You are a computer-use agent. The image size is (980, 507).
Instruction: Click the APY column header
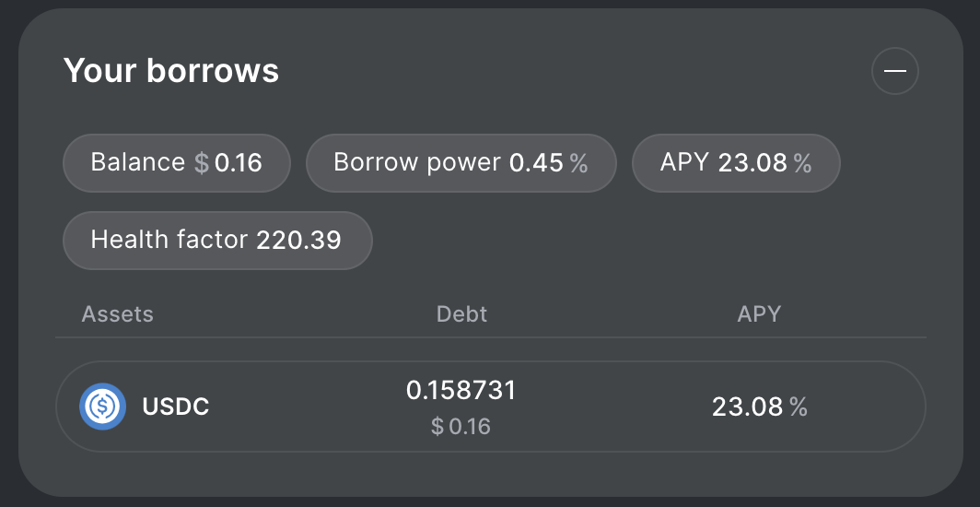[759, 314]
